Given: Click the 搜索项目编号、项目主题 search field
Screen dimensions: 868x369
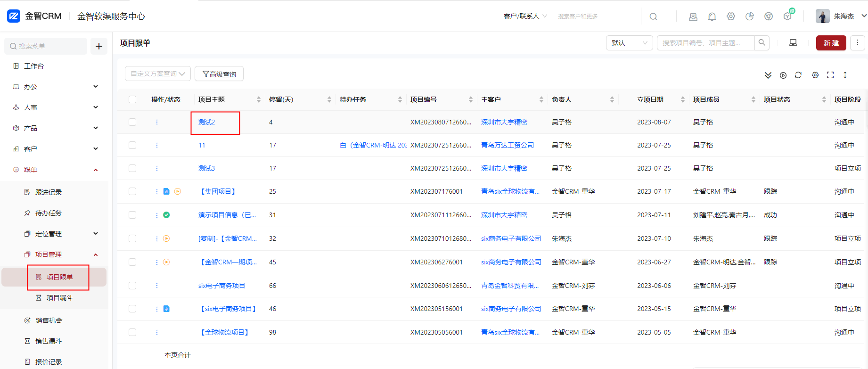Looking at the screenshot, I should coord(706,43).
